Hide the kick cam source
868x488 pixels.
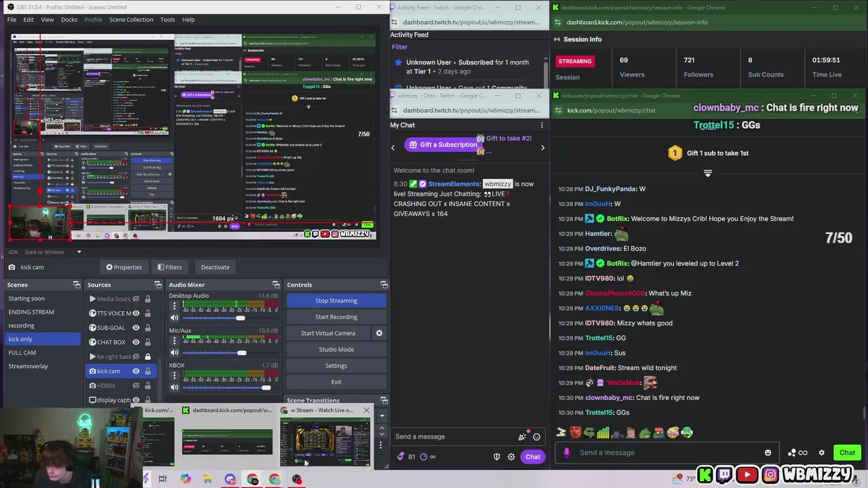pyautogui.click(x=136, y=371)
